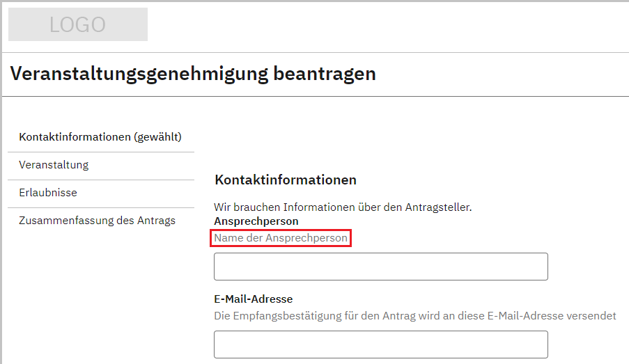Open Zusammenfassung des Antrags step

coord(97,221)
